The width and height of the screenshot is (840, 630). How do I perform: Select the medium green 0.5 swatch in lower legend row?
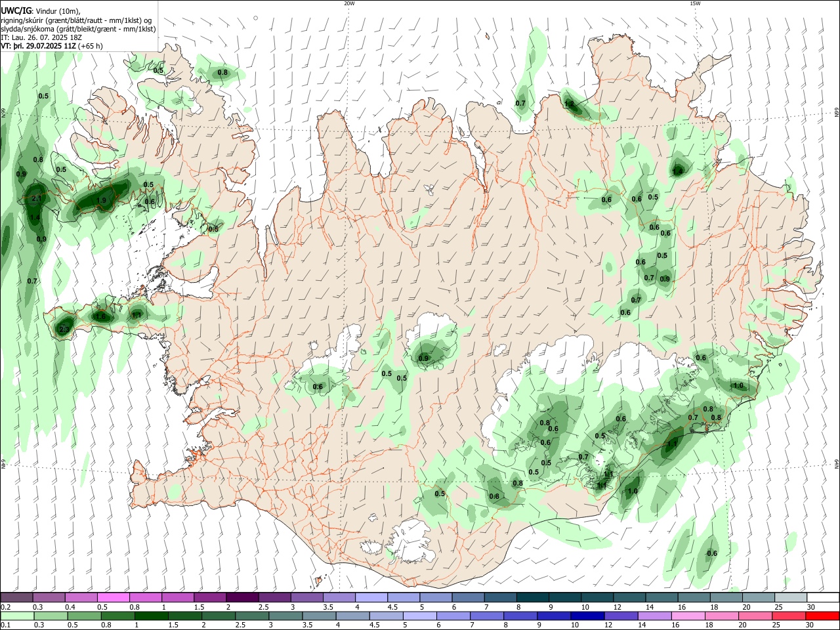(84, 616)
